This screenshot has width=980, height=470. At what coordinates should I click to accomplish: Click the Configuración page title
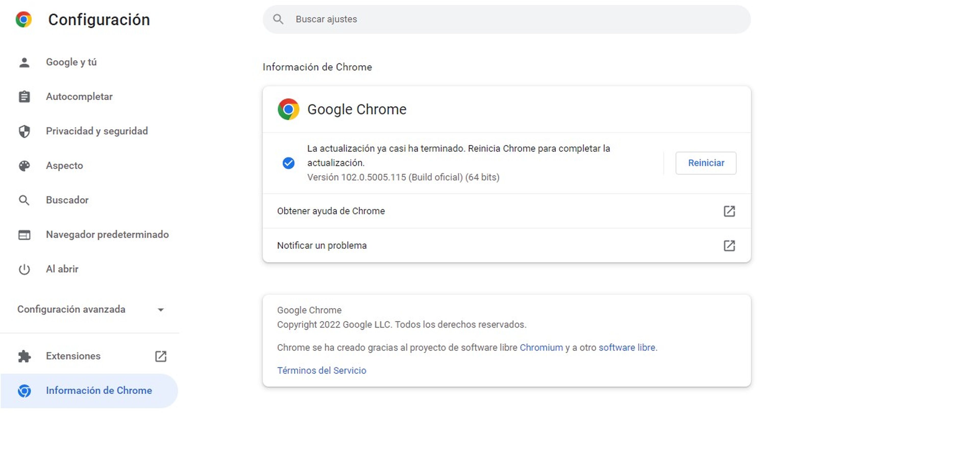[99, 20]
